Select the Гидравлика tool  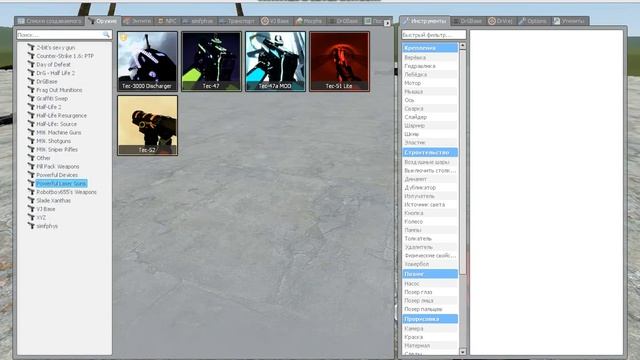(430, 66)
